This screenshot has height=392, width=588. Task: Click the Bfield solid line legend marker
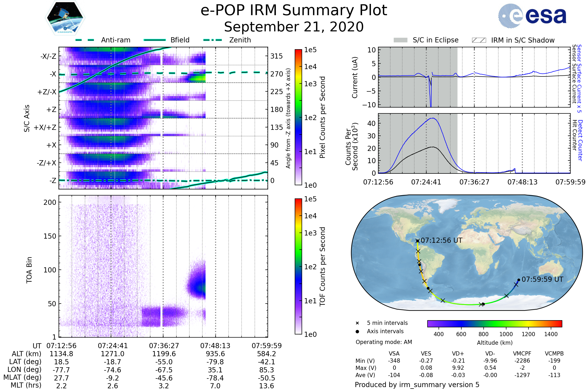click(x=155, y=40)
